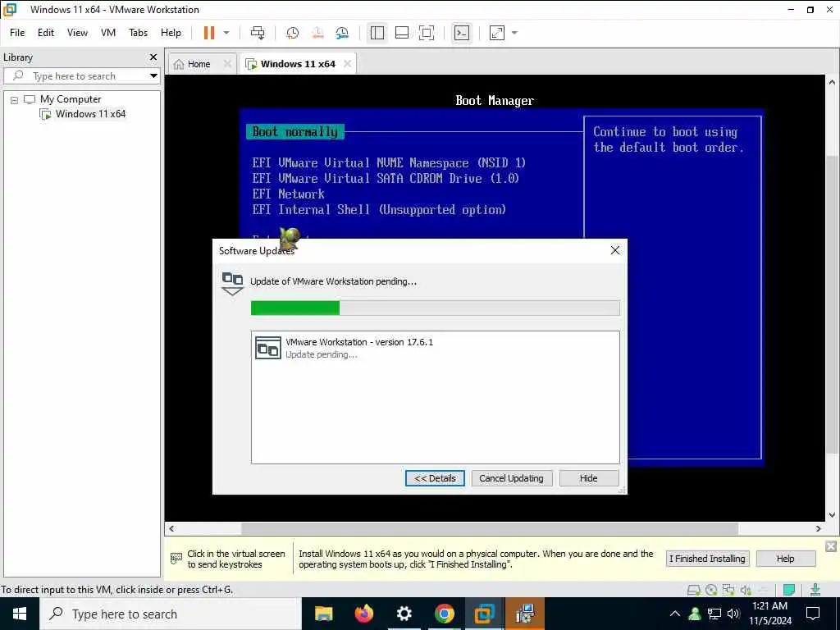Viewport: 840px width, 630px height.
Task: Click the Help button in the install bar
Action: (785, 559)
